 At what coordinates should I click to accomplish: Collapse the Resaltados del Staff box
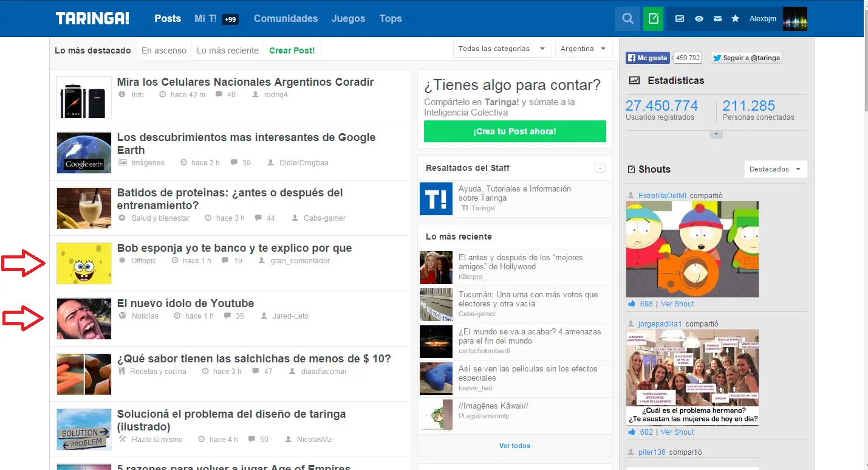point(600,168)
